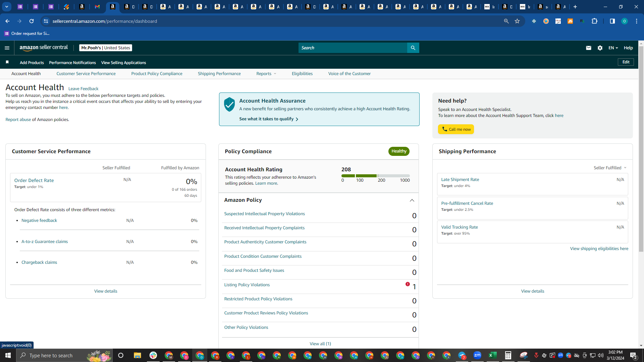Open the Chrome three-dot menu
This screenshot has height=362, width=644.
[x=637, y=21]
